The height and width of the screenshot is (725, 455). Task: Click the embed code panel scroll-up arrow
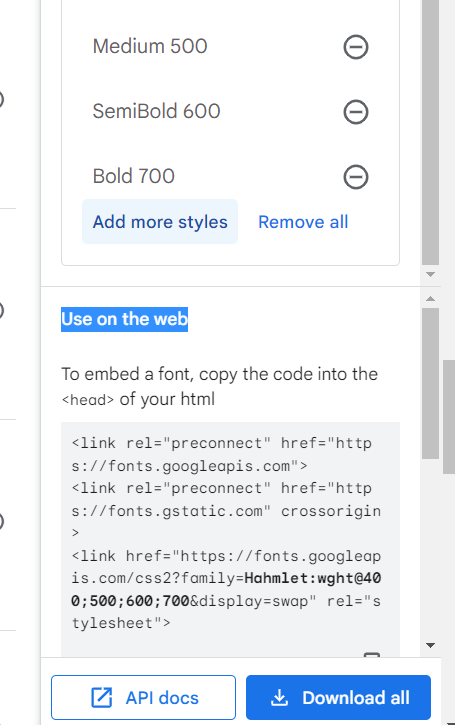point(430,299)
